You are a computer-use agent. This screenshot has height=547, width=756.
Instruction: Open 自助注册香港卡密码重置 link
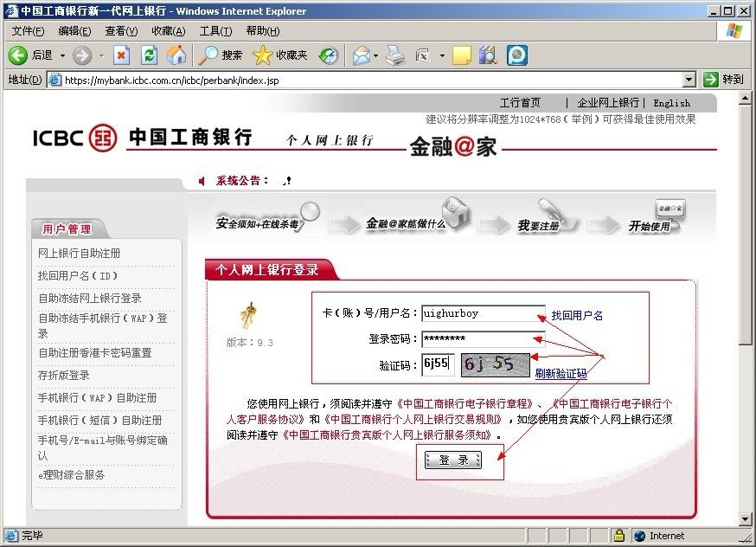(x=95, y=353)
